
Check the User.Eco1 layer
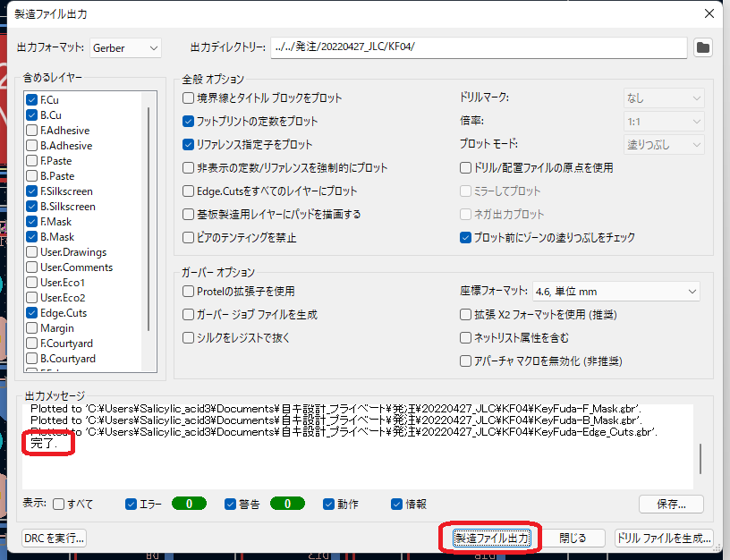pos(31,282)
